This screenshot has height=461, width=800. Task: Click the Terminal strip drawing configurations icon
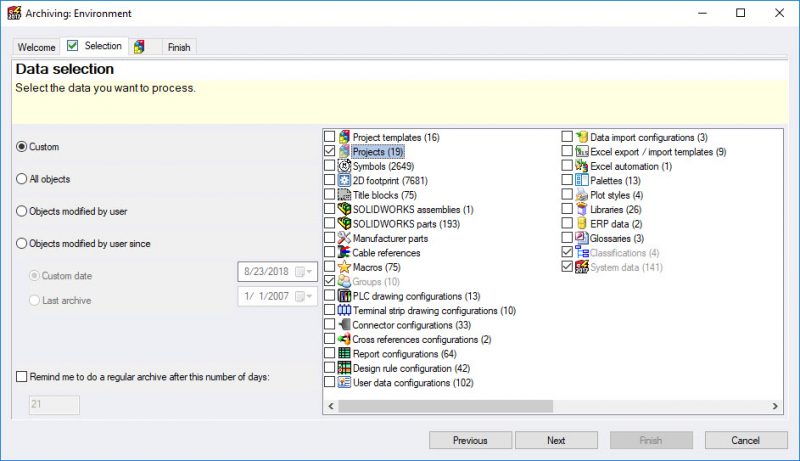[x=344, y=310]
